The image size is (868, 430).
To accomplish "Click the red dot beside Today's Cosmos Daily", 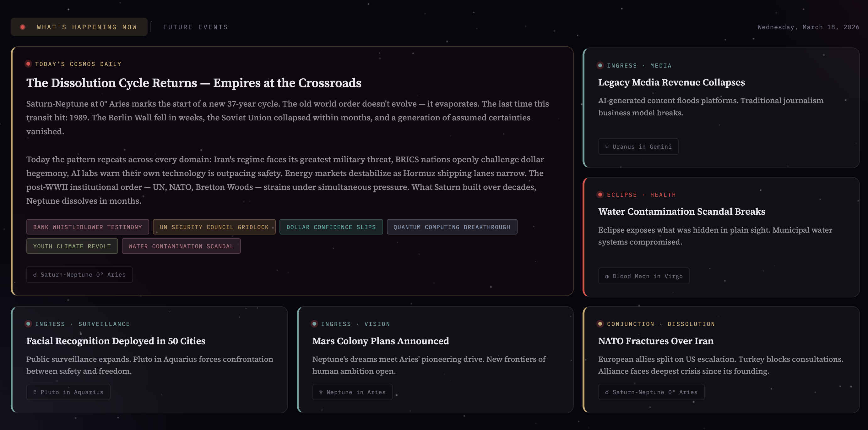I will 28,64.
